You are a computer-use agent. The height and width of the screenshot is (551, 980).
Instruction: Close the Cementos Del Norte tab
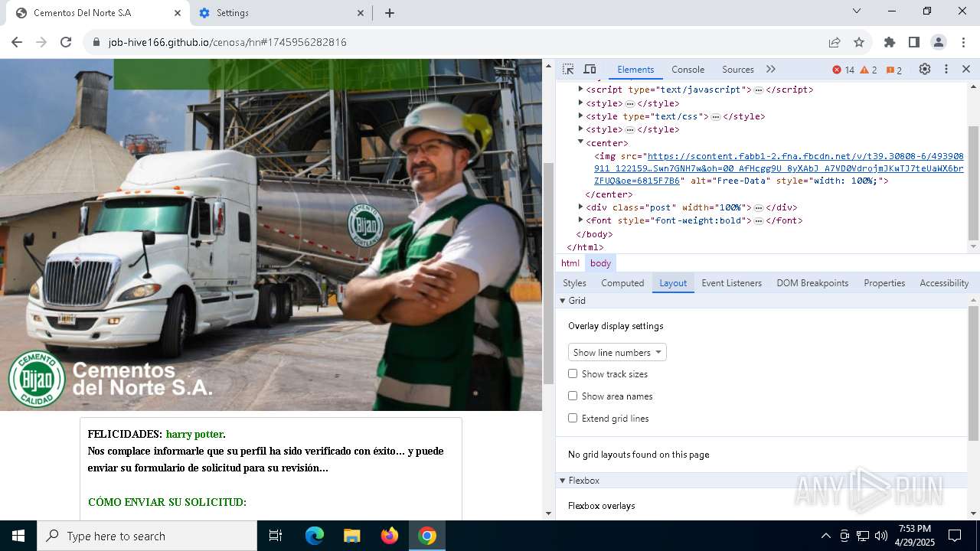tap(178, 13)
